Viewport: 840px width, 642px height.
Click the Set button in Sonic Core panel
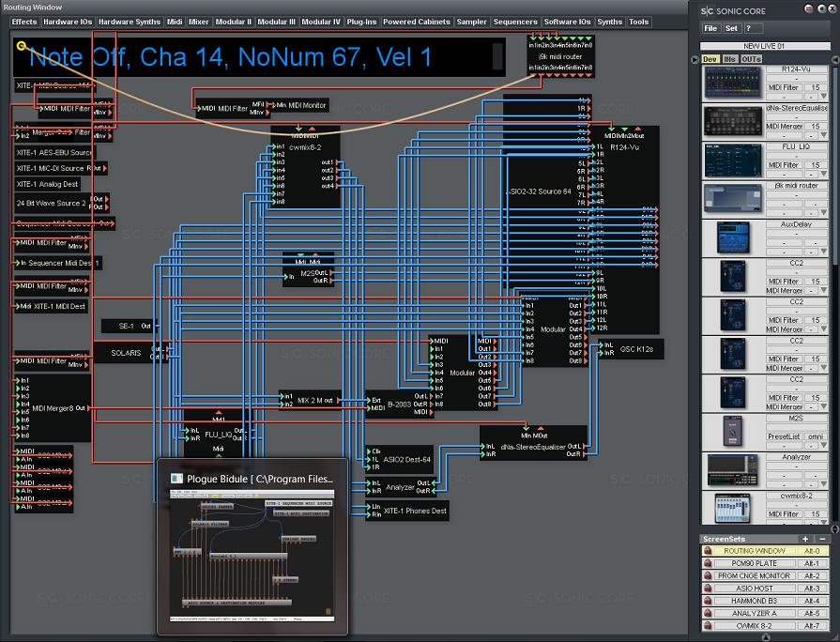click(x=731, y=28)
